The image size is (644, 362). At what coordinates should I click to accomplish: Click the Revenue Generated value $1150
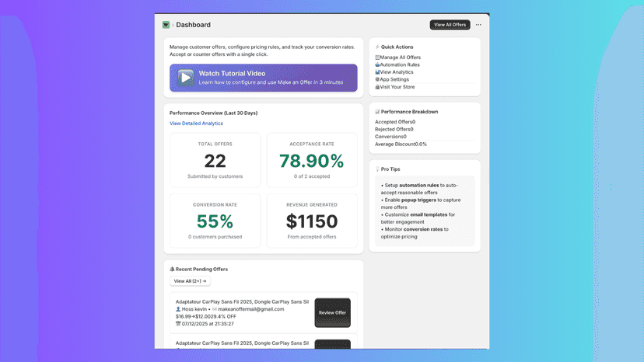(x=312, y=221)
